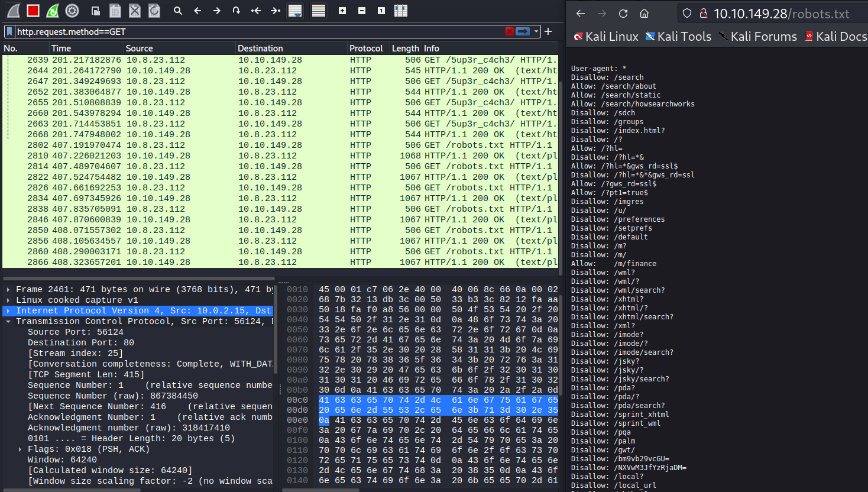Go back in the browser

point(581,14)
